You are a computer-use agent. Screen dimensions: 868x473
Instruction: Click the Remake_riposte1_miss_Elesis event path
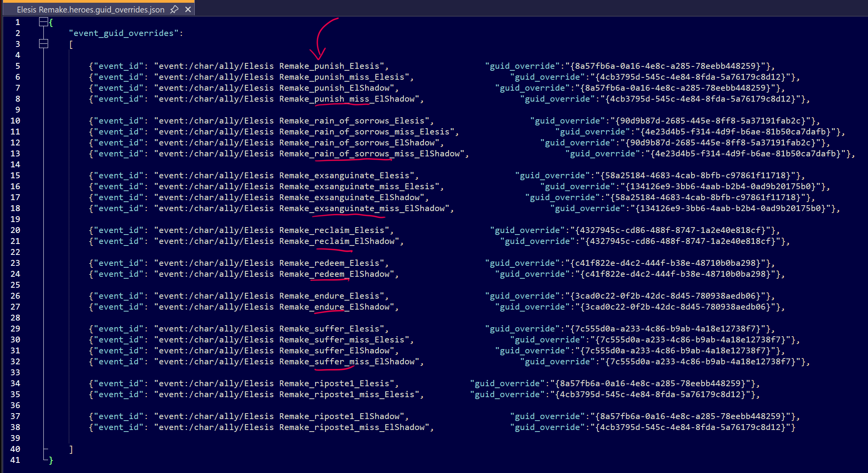(287, 394)
